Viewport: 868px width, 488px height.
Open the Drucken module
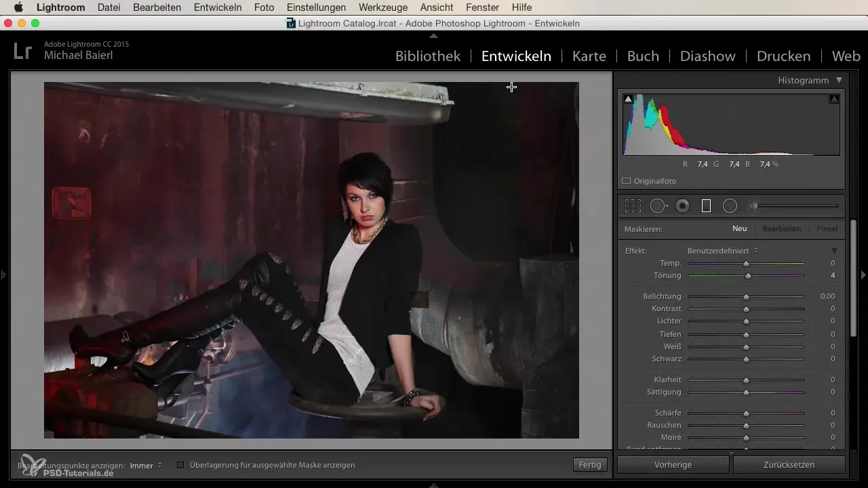click(783, 56)
